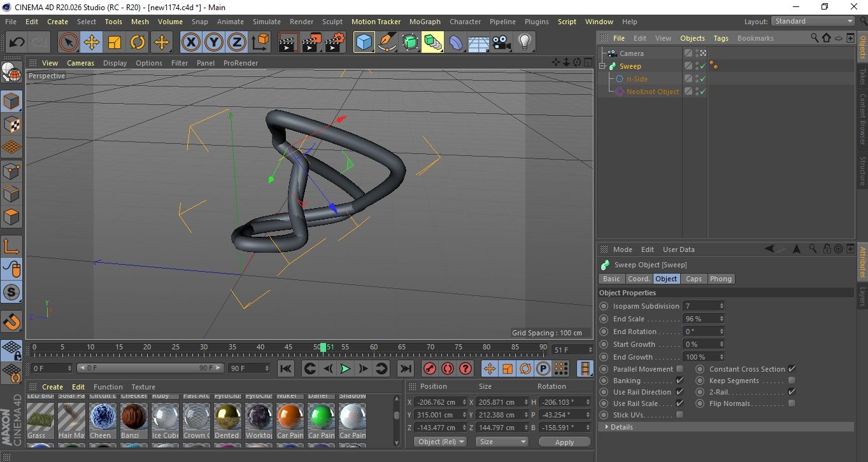Toggle Banking checkbox

pyautogui.click(x=679, y=381)
